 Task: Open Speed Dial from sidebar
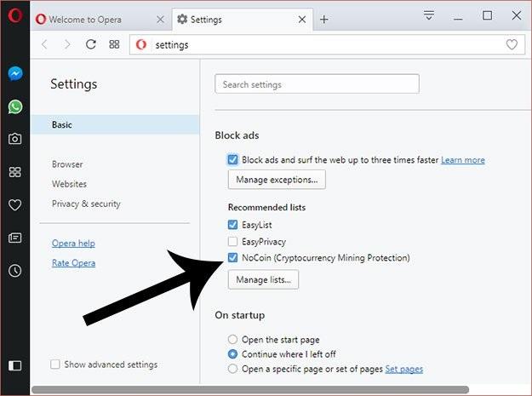pyautogui.click(x=14, y=172)
